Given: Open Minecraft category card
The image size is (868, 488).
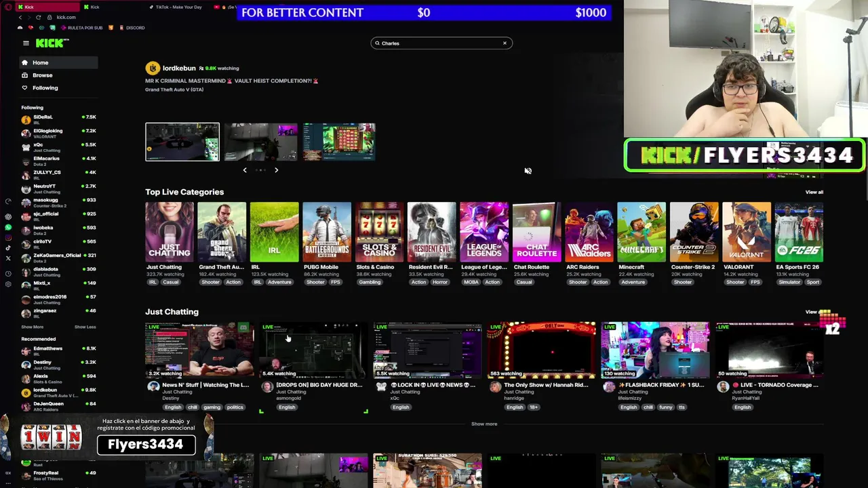Looking at the screenshot, I should (642, 232).
